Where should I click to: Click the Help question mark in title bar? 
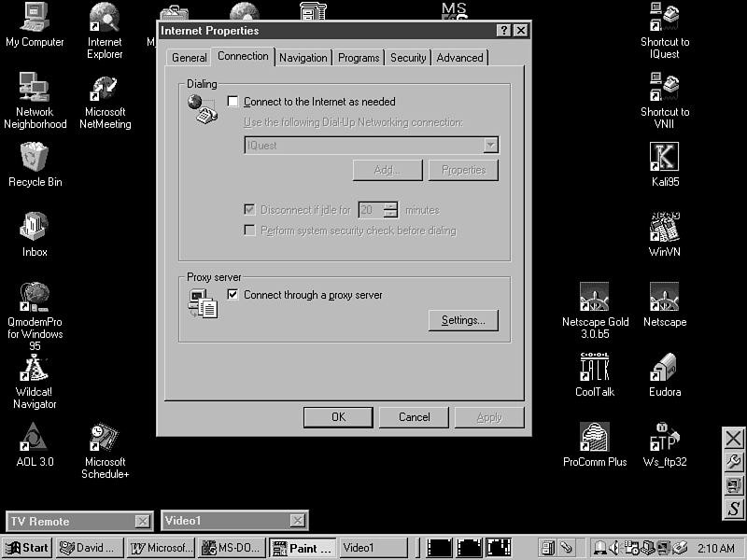[x=503, y=31]
